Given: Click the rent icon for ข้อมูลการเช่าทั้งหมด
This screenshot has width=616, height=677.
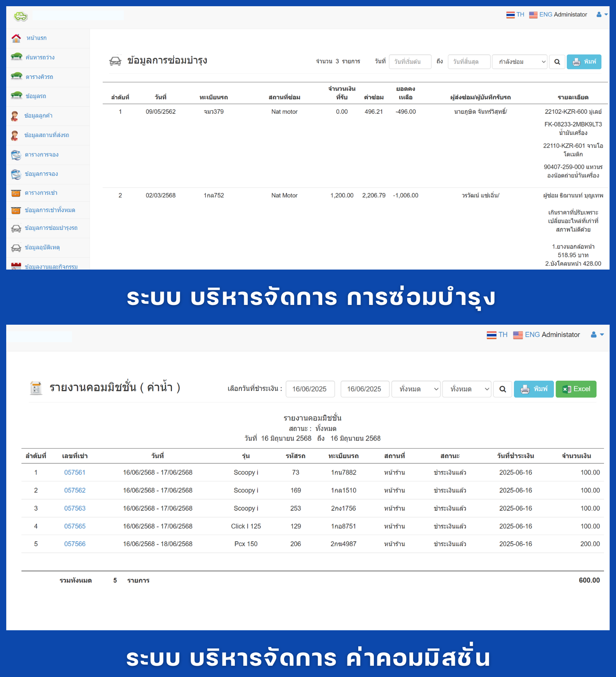Looking at the screenshot, I should [x=16, y=210].
